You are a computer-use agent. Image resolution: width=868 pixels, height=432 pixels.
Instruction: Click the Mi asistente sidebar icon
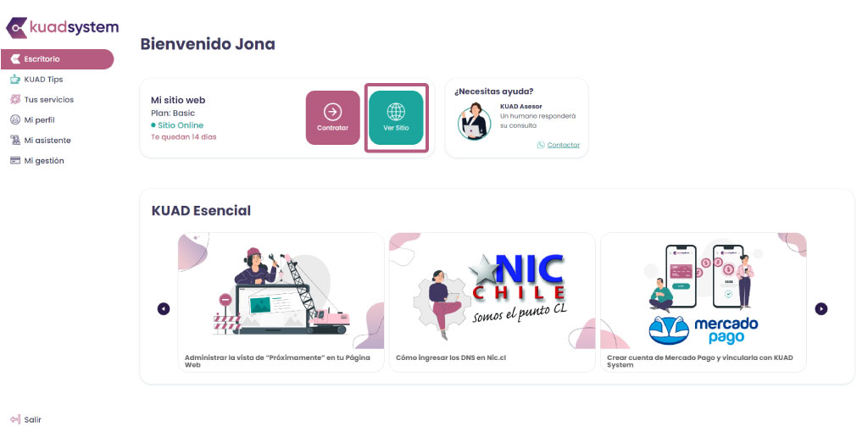click(x=15, y=141)
